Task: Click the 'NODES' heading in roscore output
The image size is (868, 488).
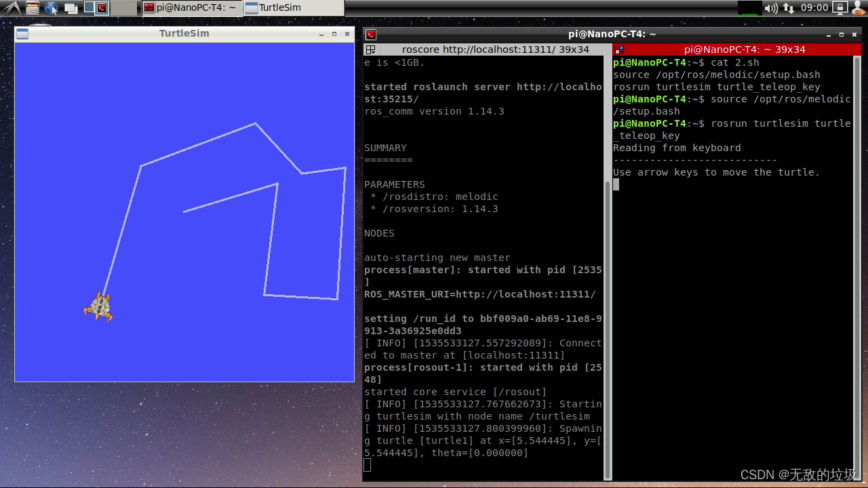Action: 380,233
